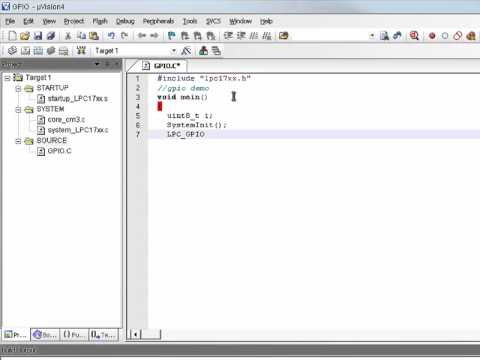The image size is (480, 360).
Task: Click the Copy icon in the toolbar
Action: [81, 36]
